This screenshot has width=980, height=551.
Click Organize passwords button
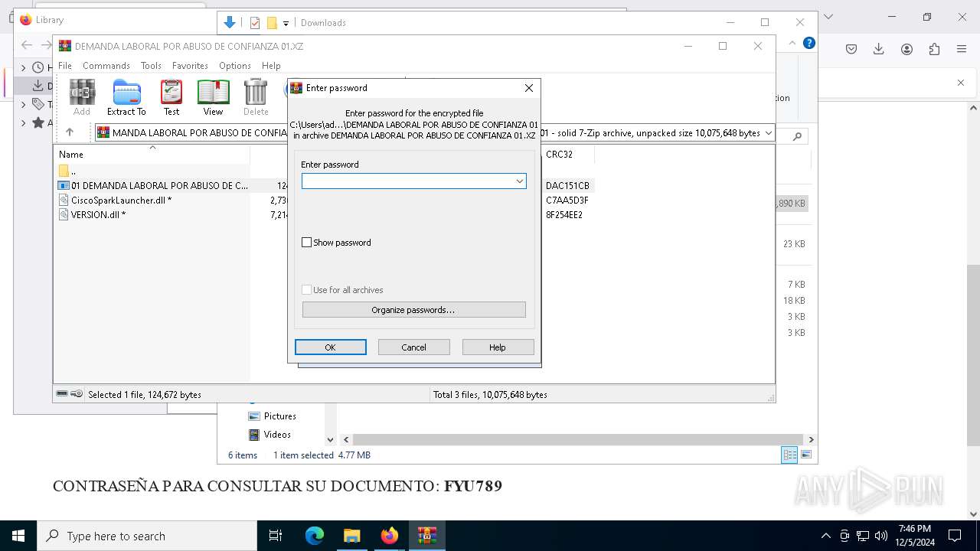[x=413, y=310]
